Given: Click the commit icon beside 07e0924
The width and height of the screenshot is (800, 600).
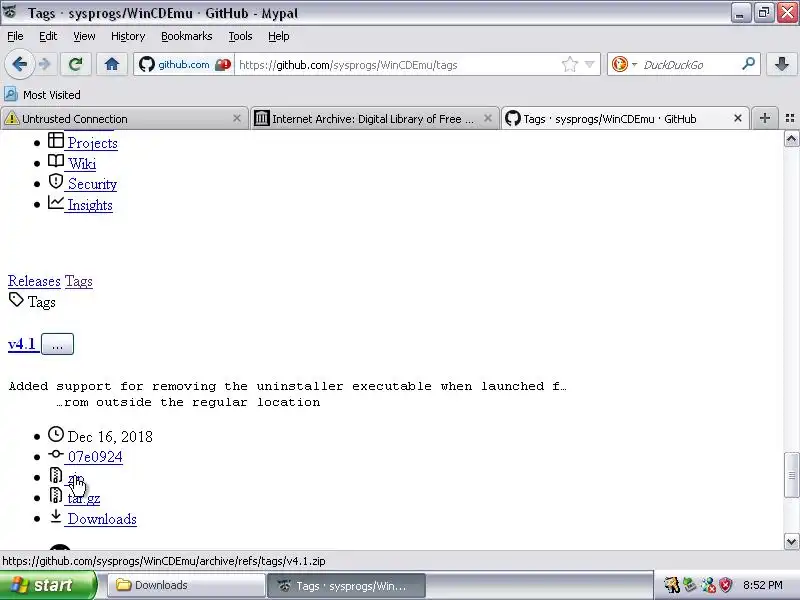Looking at the screenshot, I should pos(56,454).
